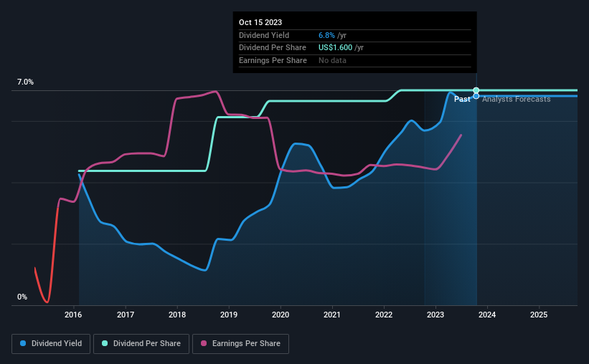This screenshot has height=364, width=589.
Task: Click 'Earnings Per Share' row label in tooltip
Action: pyautogui.click(x=273, y=60)
